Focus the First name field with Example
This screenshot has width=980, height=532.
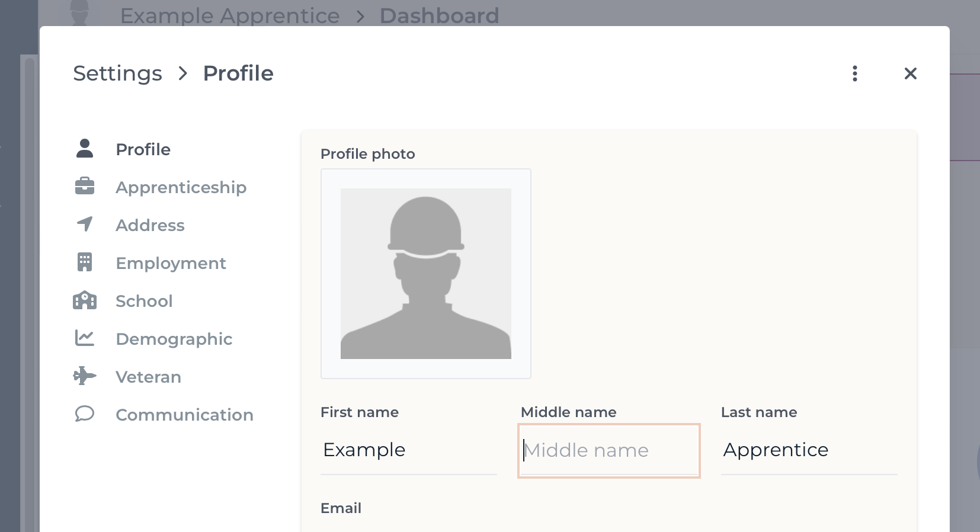[409, 450]
